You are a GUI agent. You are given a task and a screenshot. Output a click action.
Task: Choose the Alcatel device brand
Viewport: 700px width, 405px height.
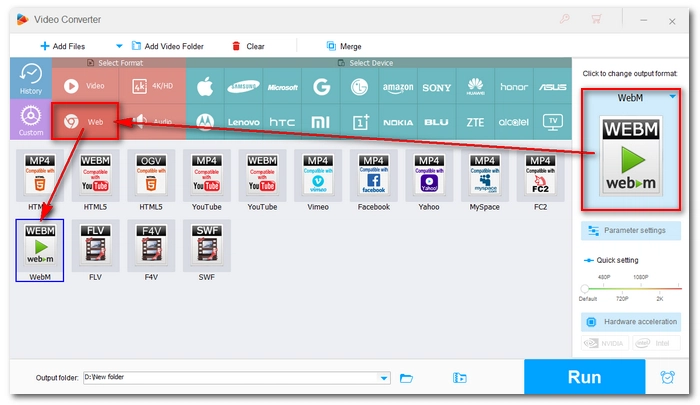click(514, 122)
